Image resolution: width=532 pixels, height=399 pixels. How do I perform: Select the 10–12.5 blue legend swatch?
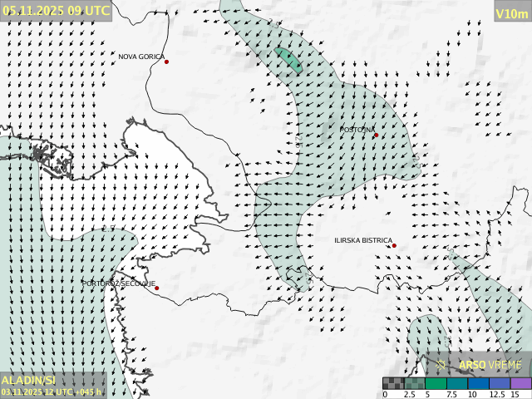[478, 383]
